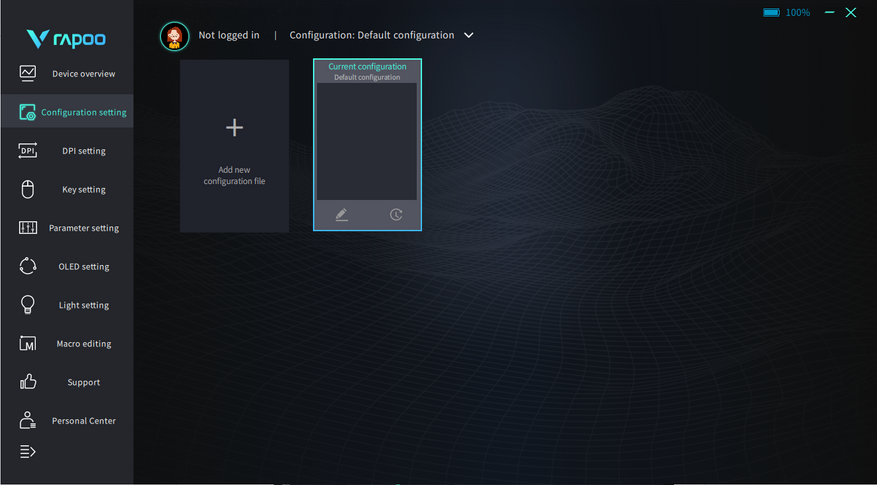The width and height of the screenshot is (877, 485).
Task: Click the OLED setting circular icon
Action: click(27, 266)
